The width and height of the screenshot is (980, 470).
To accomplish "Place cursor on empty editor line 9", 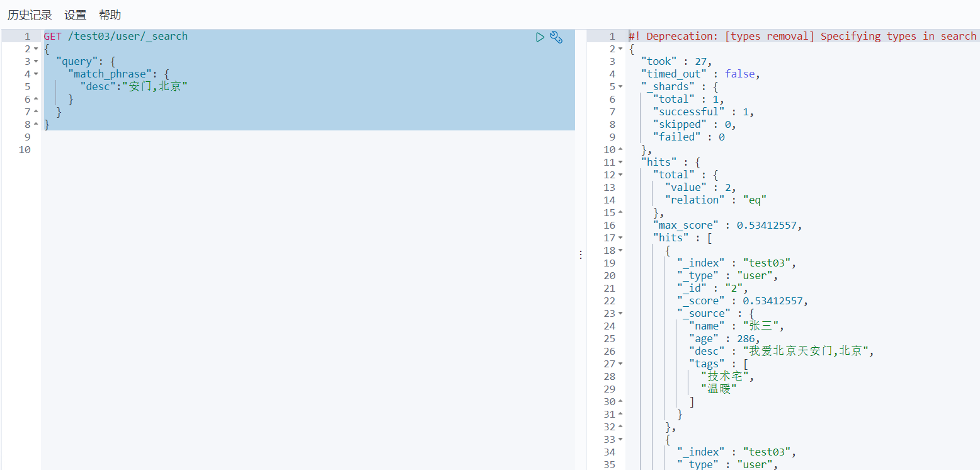I will [308, 137].
